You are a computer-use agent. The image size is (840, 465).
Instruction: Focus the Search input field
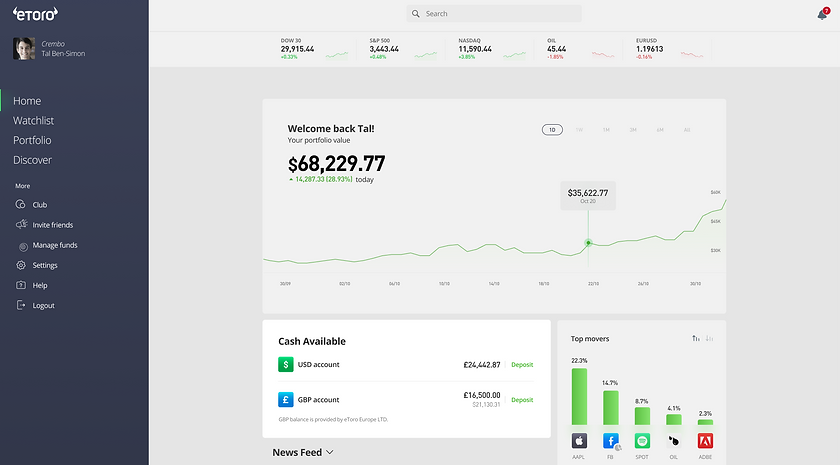[494, 14]
